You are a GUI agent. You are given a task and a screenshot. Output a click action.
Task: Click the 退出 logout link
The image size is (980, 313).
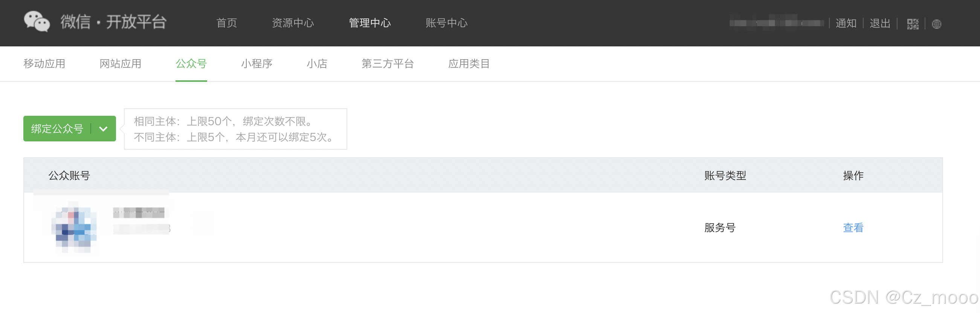pos(879,24)
